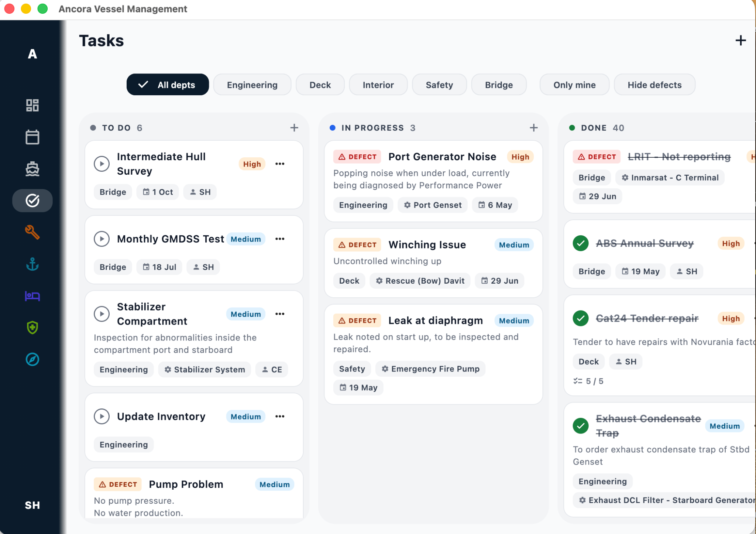The height and width of the screenshot is (534, 756).
Task: Open the dashboard grid icon in sidebar
Action: (x=32, y=105)
